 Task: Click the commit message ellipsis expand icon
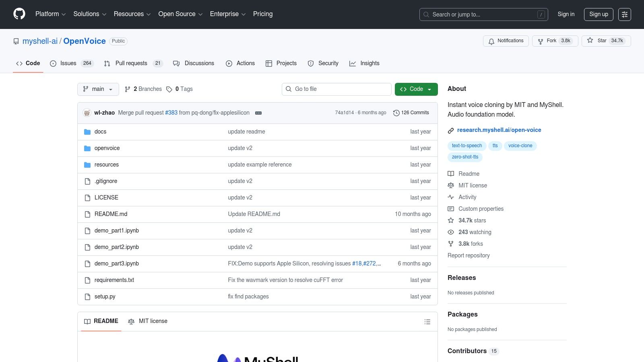click(258, 113)
